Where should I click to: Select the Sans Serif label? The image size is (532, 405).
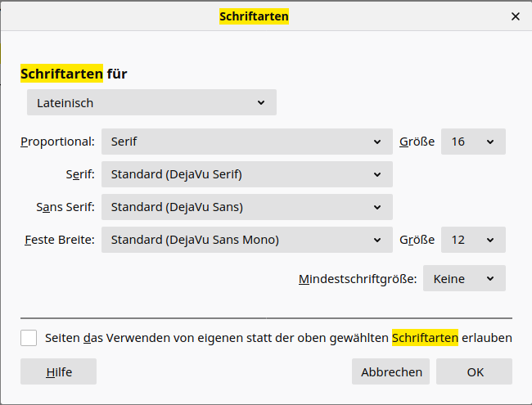(65, 207)
